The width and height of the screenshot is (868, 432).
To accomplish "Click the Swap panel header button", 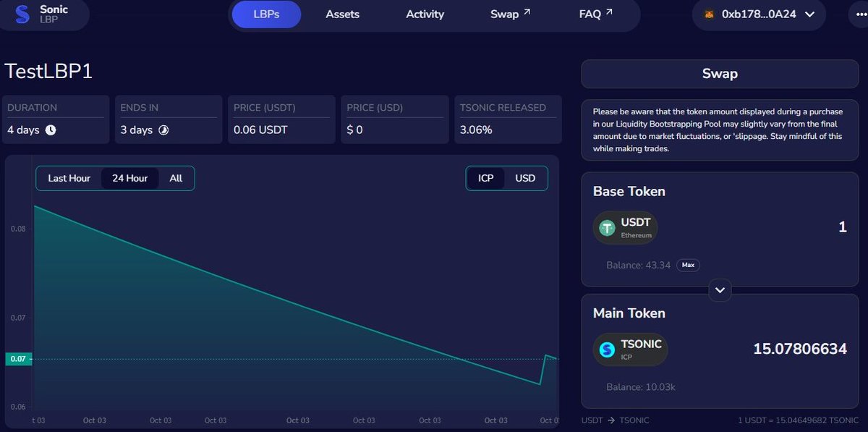I will coord(720,73).
